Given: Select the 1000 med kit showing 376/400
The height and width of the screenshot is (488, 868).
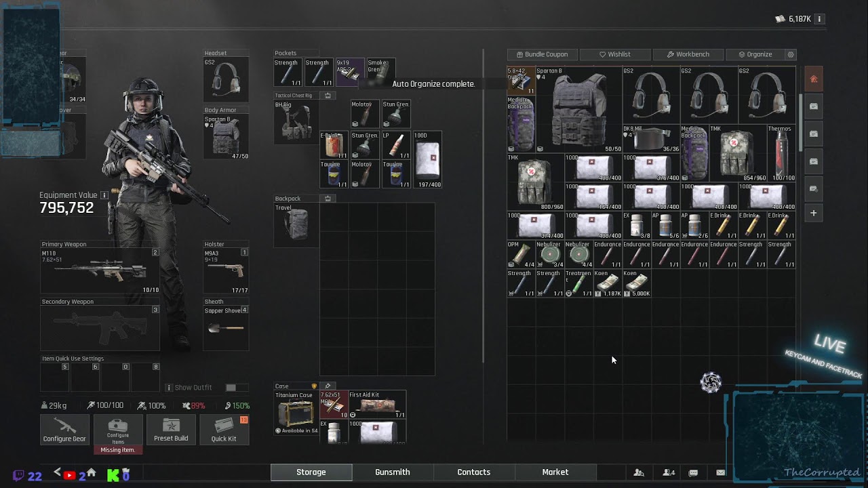Looking at the screenshot, I should [651, 167].
